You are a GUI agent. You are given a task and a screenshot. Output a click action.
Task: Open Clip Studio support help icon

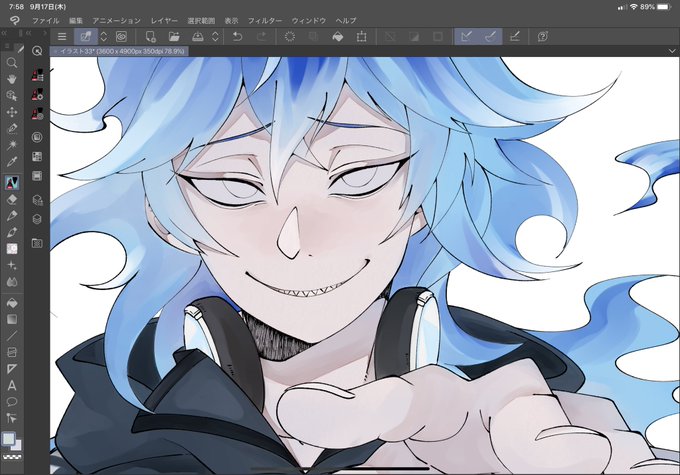(x=543, y=37)
